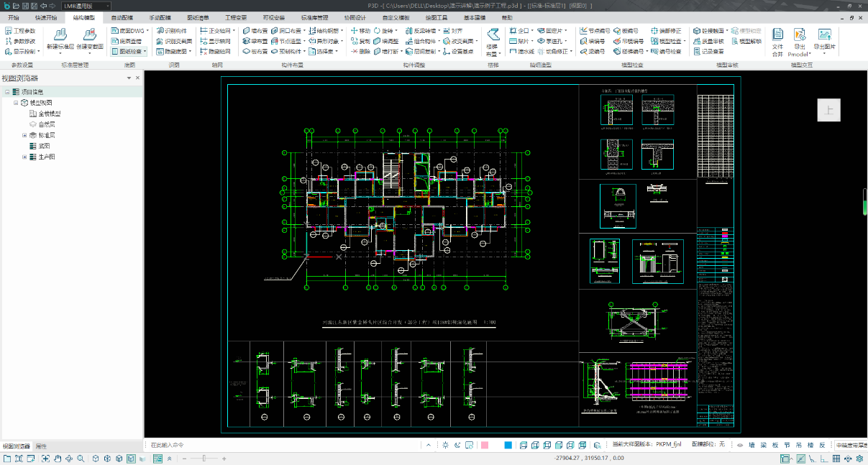868x465 pixels.
Task: Toggle 墙 wall visibility in status bar
Action: [x=751, y=446]
